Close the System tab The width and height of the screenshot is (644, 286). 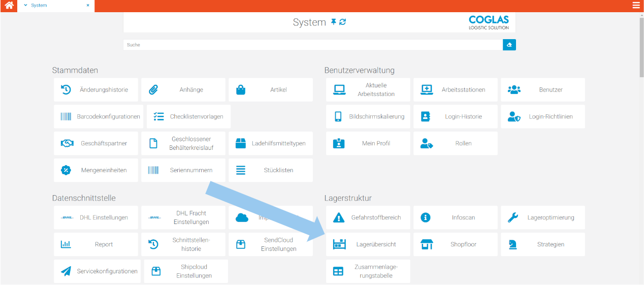click(88, 6)
